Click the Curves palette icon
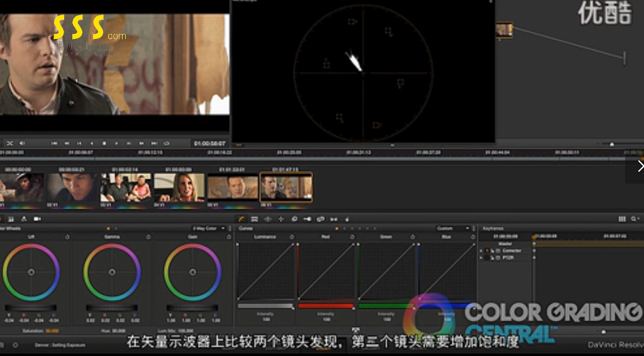The image size is (644, 356). pos(241,219)
